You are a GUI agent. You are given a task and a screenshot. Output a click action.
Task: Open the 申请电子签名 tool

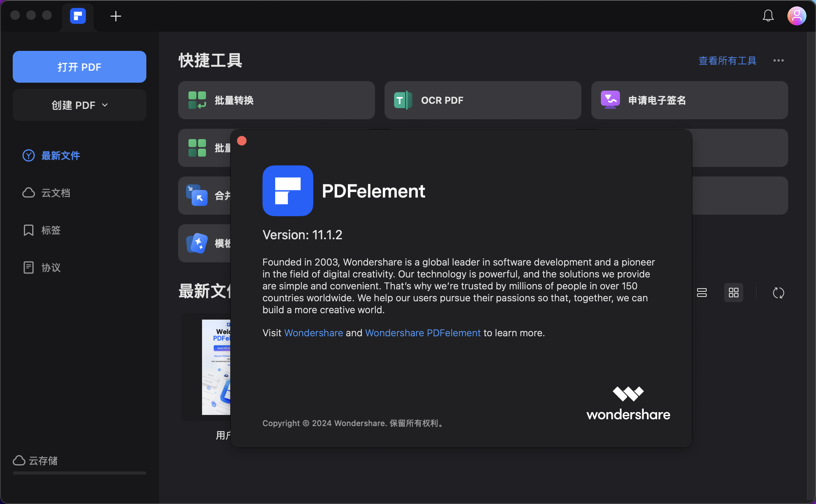[x=690, y=100]
